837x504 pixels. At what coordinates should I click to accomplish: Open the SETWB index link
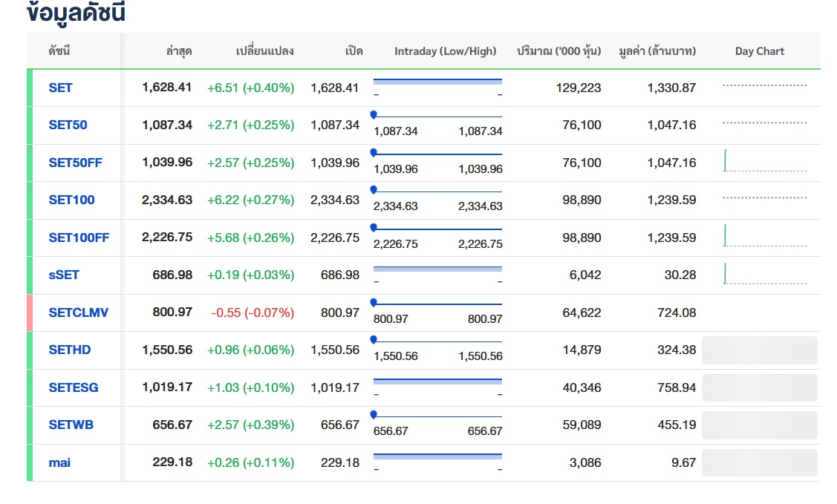pos(71,425)
